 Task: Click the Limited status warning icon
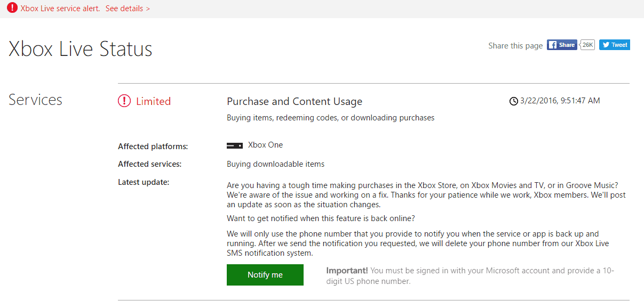point(124,101)
